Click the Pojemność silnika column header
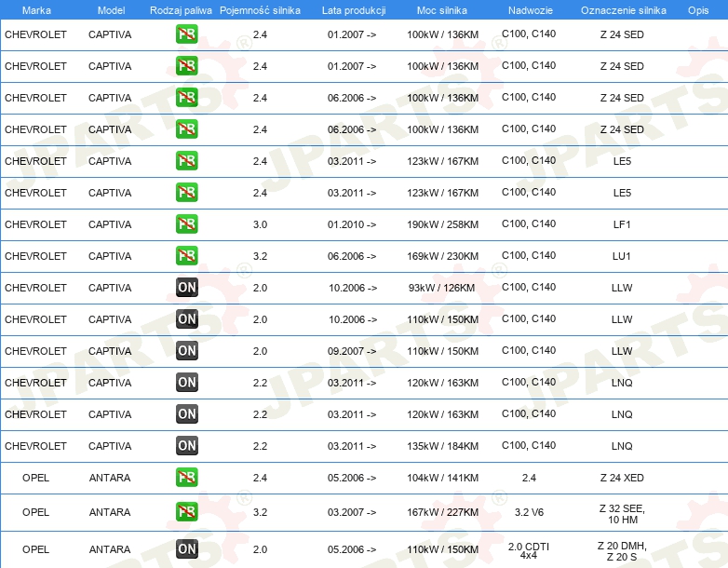Viewport: 728px width, 568px height. (260, 10)
